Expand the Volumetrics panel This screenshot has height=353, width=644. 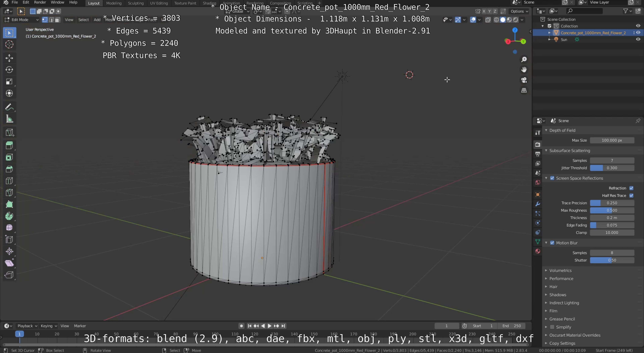coord(560,271)
